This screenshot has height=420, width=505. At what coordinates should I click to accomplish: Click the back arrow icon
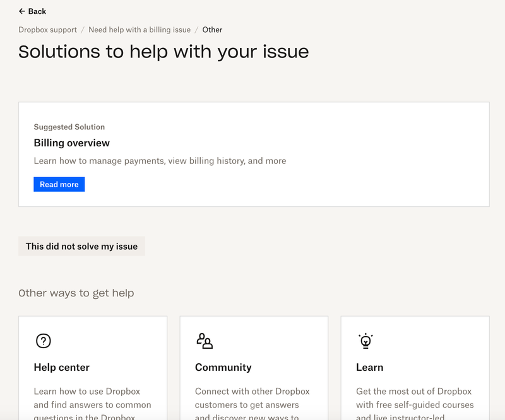coord(22,11)
